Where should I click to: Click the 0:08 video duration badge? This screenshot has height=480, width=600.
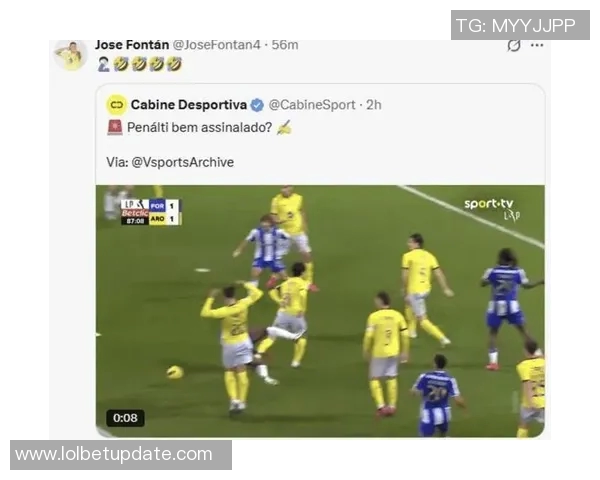click(125, 418)
